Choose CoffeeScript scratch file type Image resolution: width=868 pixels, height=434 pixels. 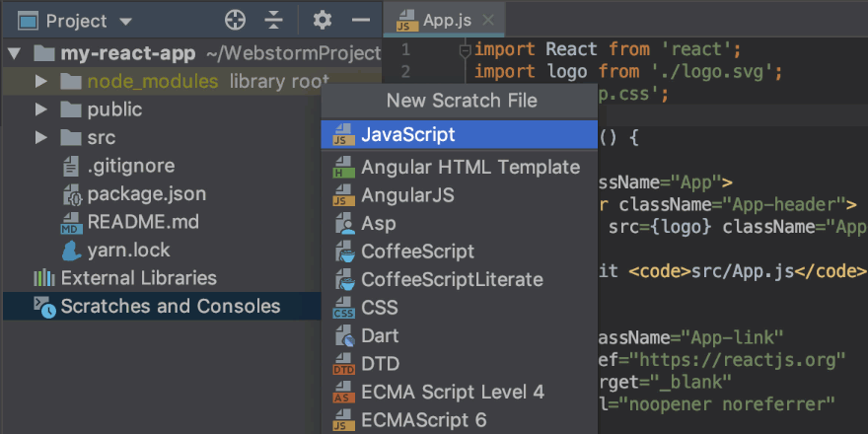460,252
